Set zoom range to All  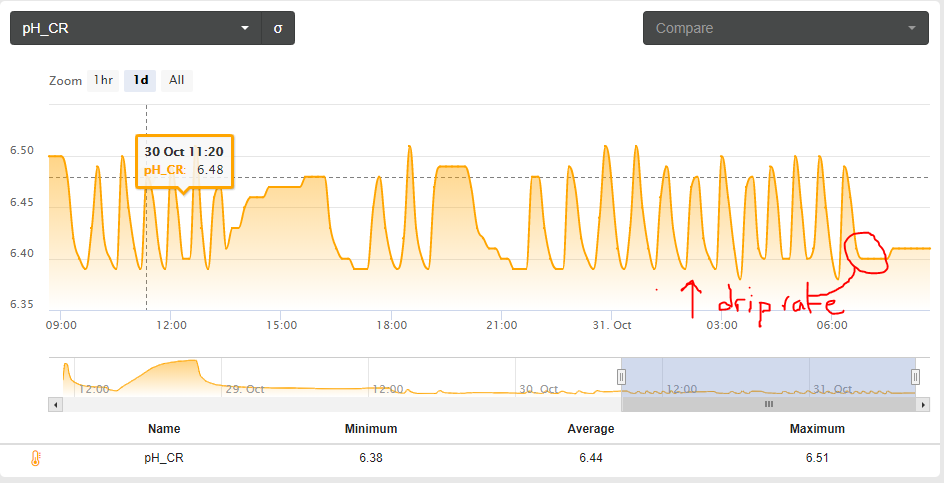176,80
